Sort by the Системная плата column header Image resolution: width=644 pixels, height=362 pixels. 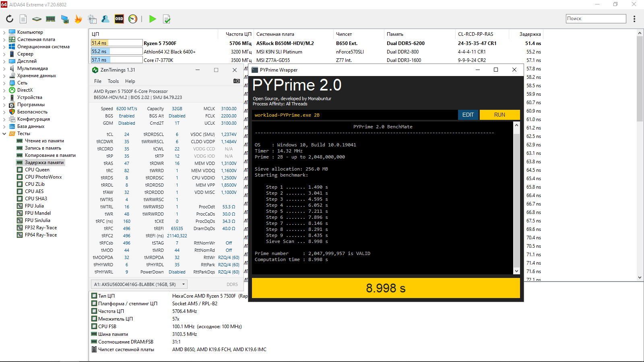293,34
